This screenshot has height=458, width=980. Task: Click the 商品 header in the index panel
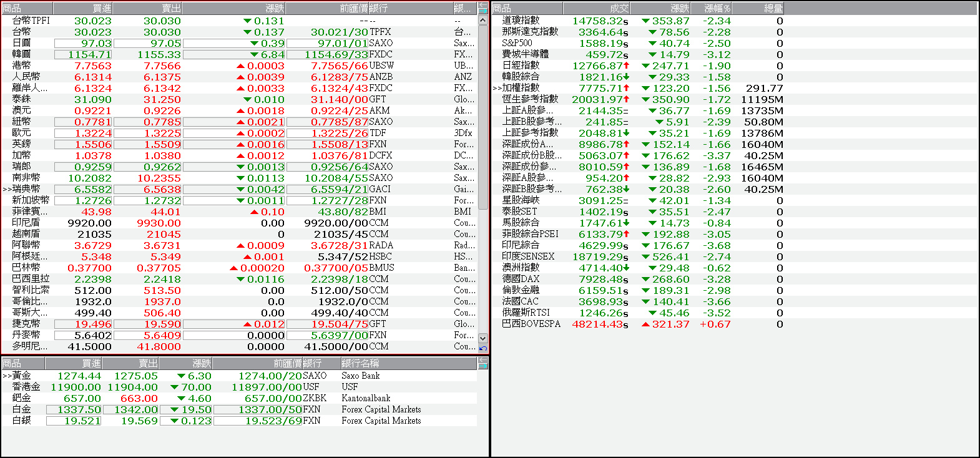[x=527, y=8]
